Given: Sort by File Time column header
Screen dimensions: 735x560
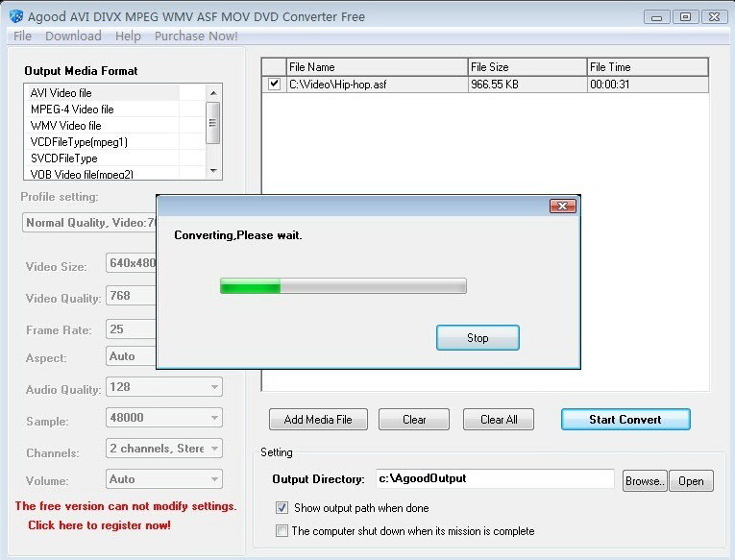Looking at the screenshot, I should (648, 67).
